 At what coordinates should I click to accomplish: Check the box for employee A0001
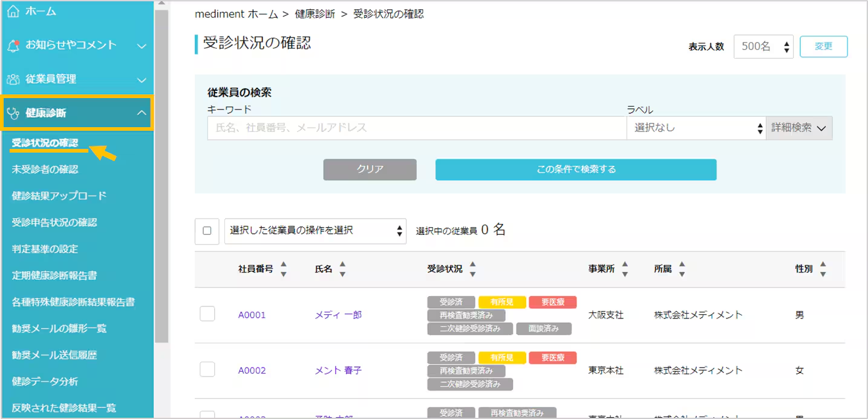coord(207,314)
